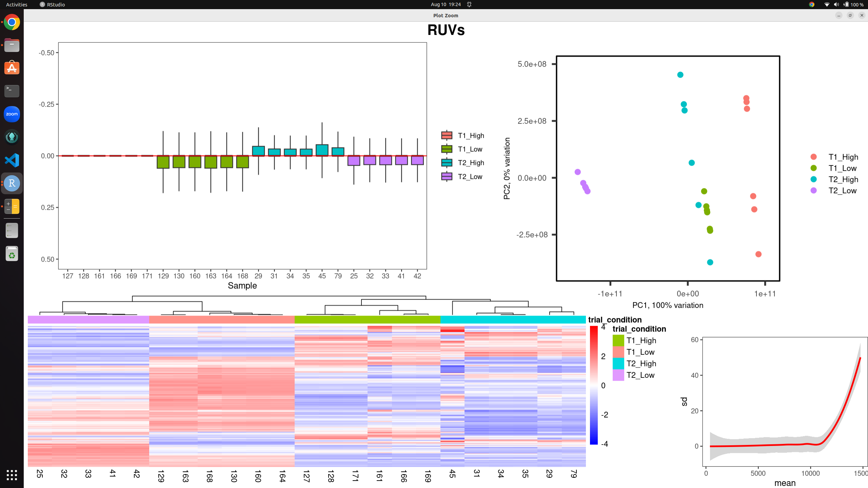Click the sample 25 purple boxplot box
Viewport: 868px width, 488px height.
tap(354, 161)
